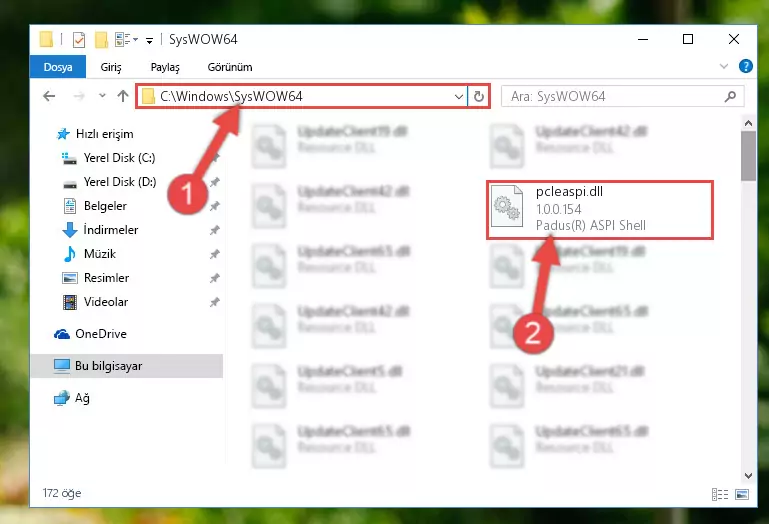Go back with the left arrow
Image resolution: width=769 pixels, height=524 pixels.
click(x=49, y=96)
